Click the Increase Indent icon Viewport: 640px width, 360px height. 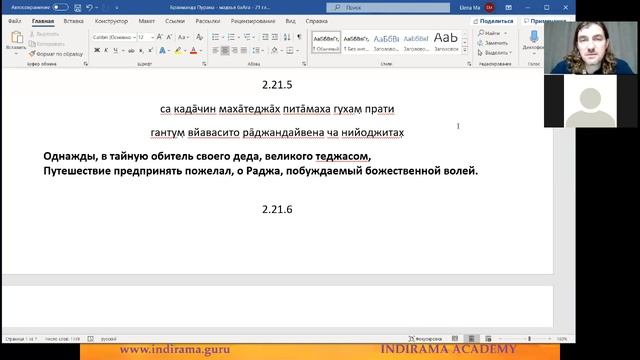(275, 37)
